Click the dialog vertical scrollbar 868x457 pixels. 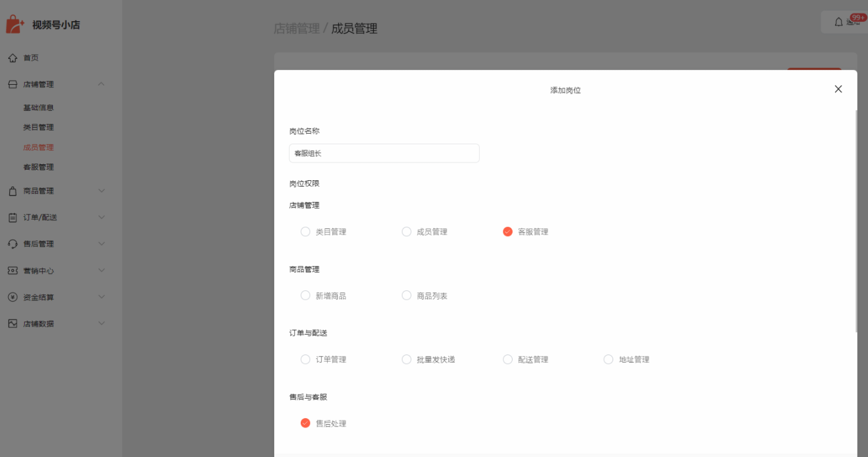pyautogui.click(x=857, y=221)
